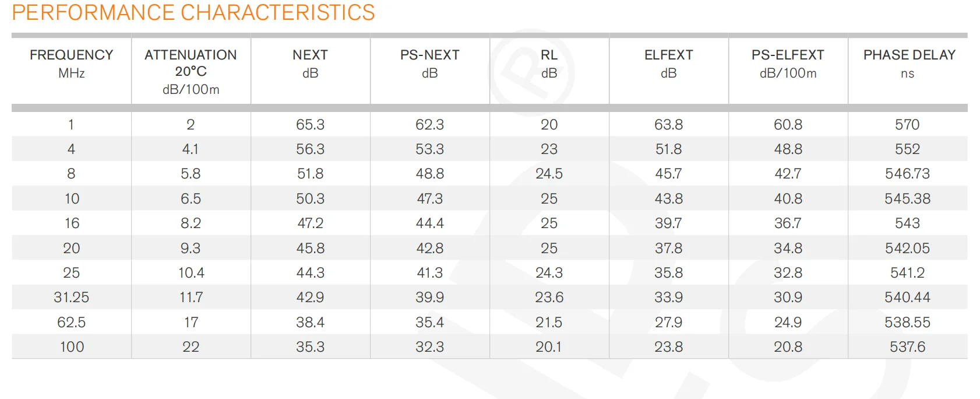Select the FREQUENCY MHz column header
The width and height of the screenshot is (980, 399).
pyautogui.click(x=72, y=64)
